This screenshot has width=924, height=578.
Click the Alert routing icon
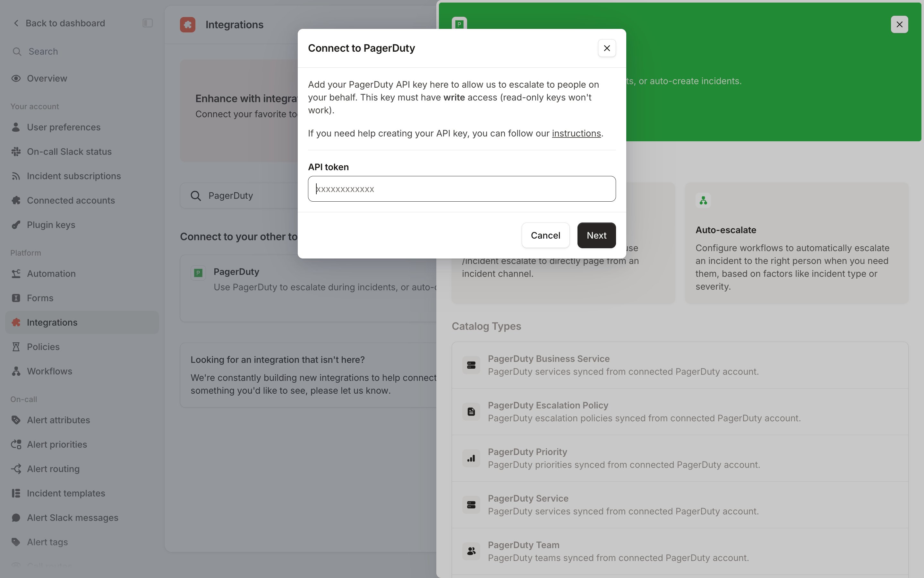point(16,469)
